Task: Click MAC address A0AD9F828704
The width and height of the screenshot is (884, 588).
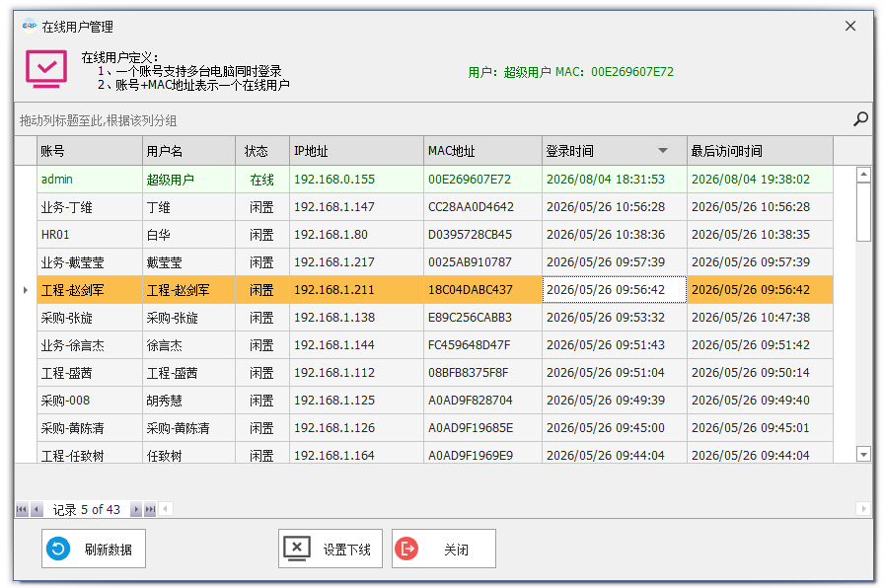Action: [x=482, y=401]
